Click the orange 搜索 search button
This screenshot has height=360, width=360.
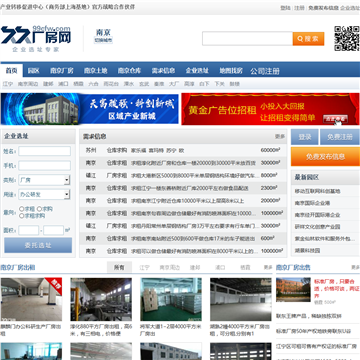[308, 39]
